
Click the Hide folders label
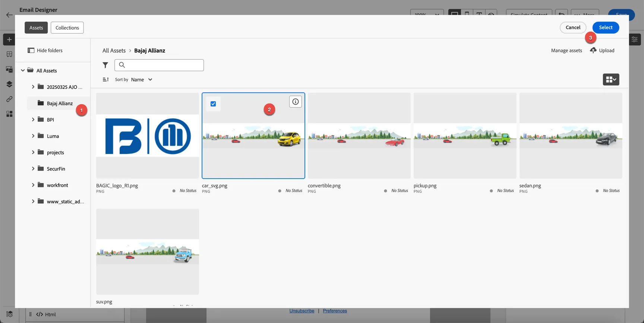click(x=50, y=50)
